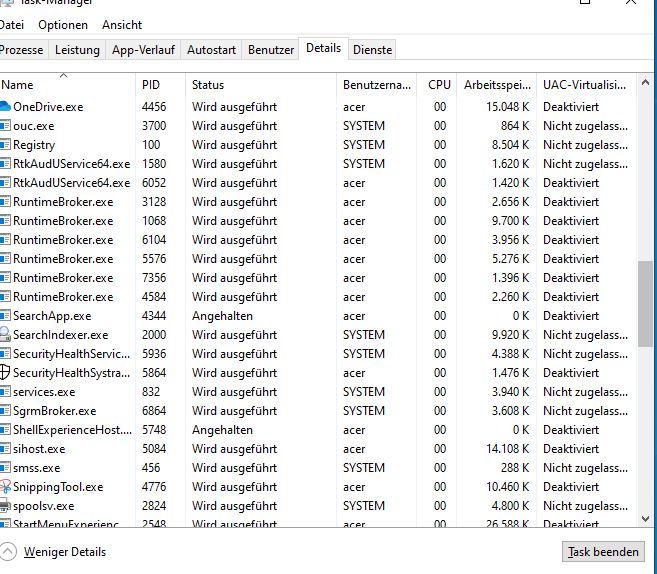Select the services.exe process name

(44, 392)
